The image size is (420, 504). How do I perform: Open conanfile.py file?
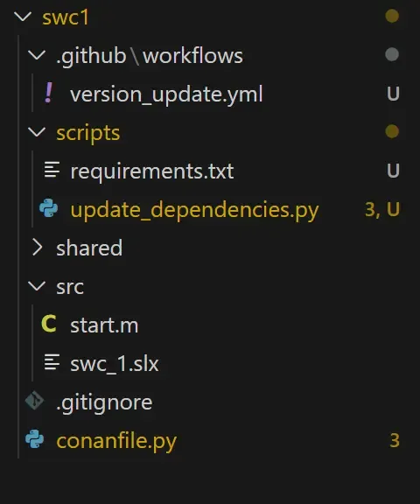(116, 441)
